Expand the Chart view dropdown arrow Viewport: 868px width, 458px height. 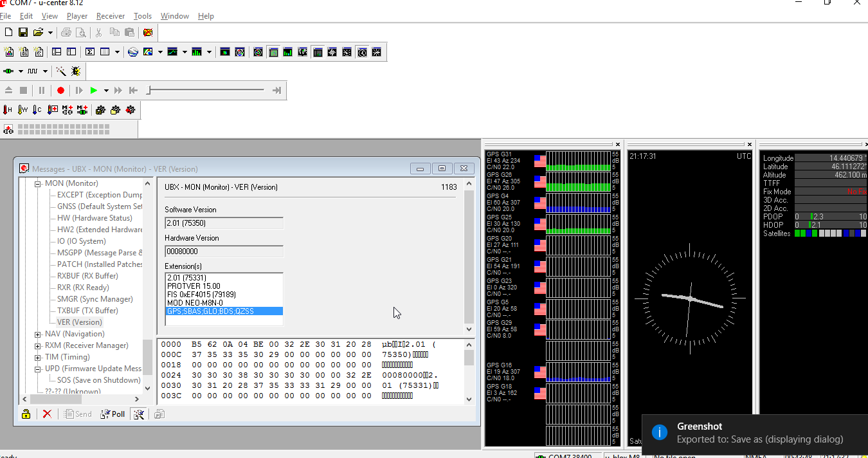pos(185,52)
